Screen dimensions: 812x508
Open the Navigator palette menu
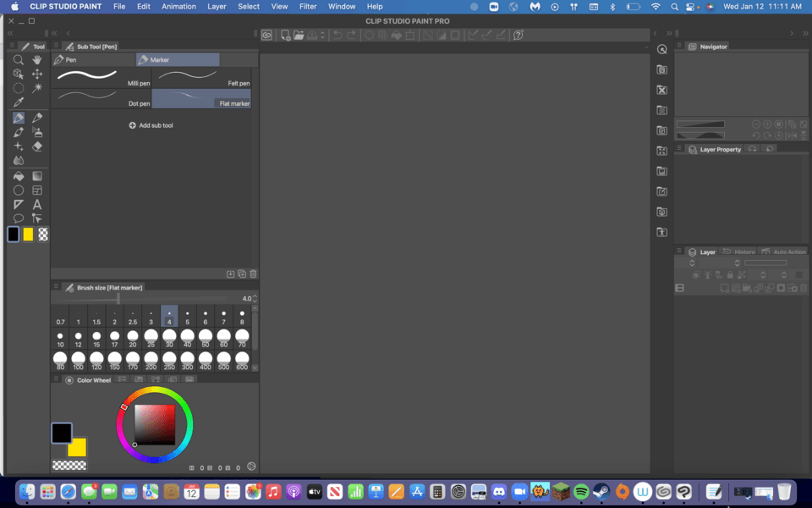(x=679, y=46)
